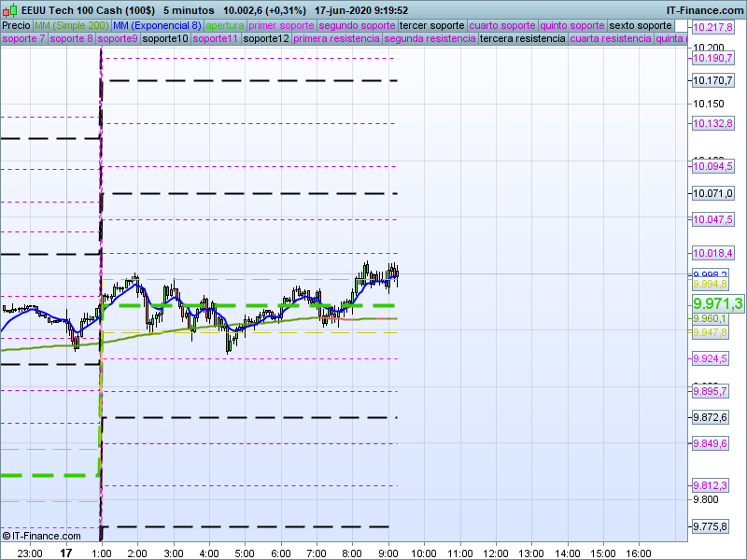Image resolution: width=747 pixels, height=560 pixels.
Task: Click the candlestick chart icon in title bar
Action: (x=7, y=9)
